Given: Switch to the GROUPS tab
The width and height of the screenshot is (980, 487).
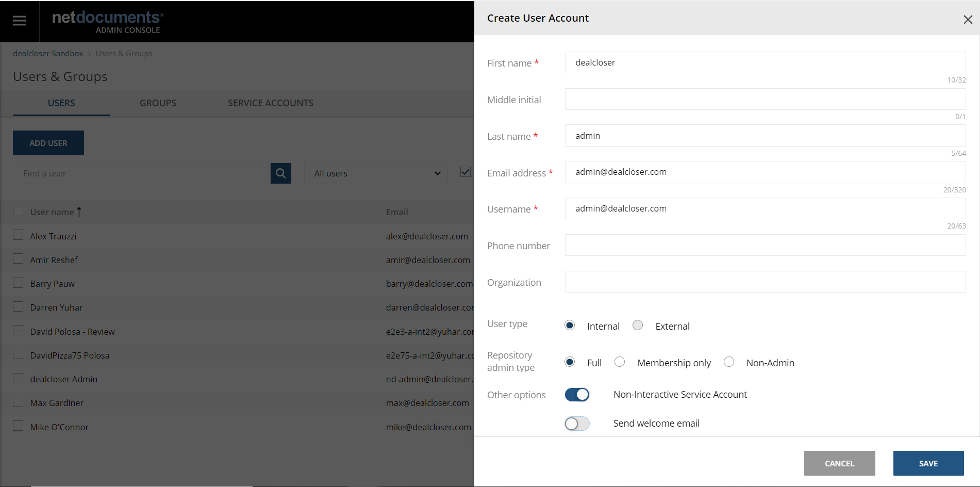Looking at the screenshot, I should 158,103.
